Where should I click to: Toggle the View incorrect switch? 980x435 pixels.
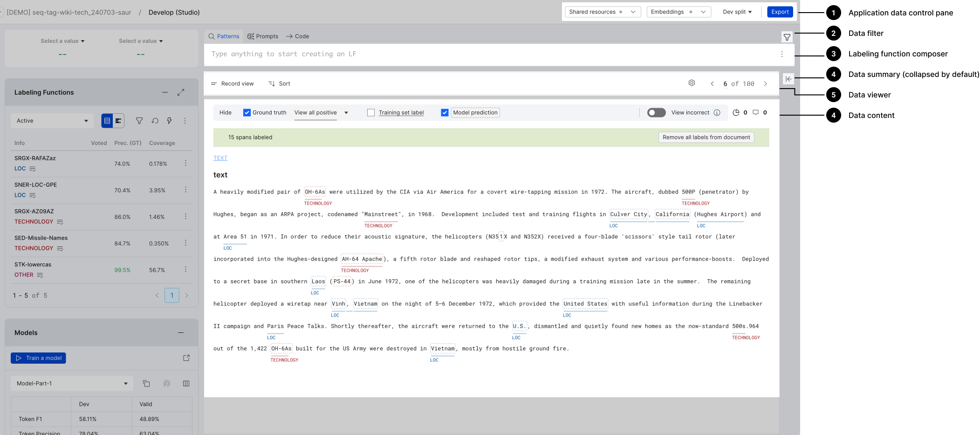(x=656, y=112)
